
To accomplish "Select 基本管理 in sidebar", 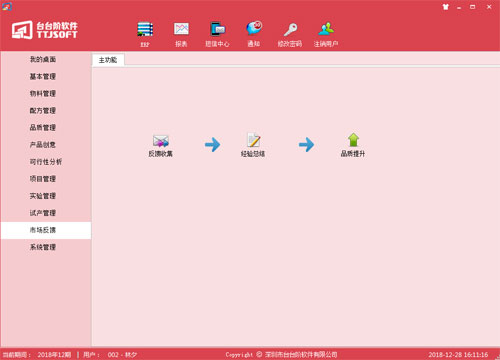I will click(46, 76).
